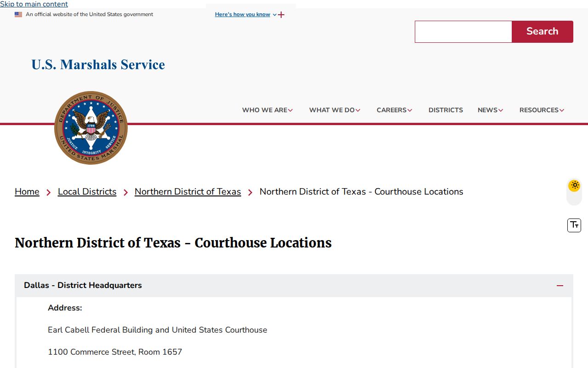Open the U.S. Marshals Service title link
588x368 pixels.
[98, 64]
